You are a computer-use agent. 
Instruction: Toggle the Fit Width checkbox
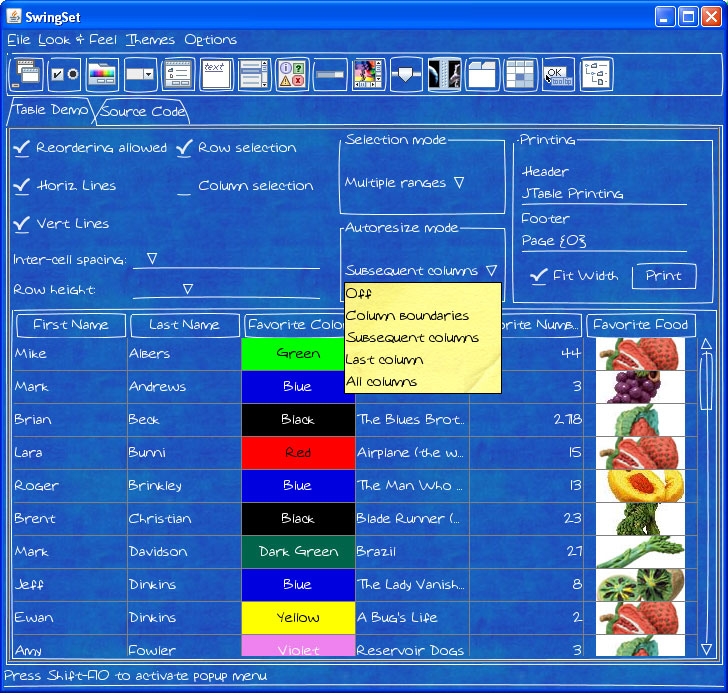pos(539,276)
